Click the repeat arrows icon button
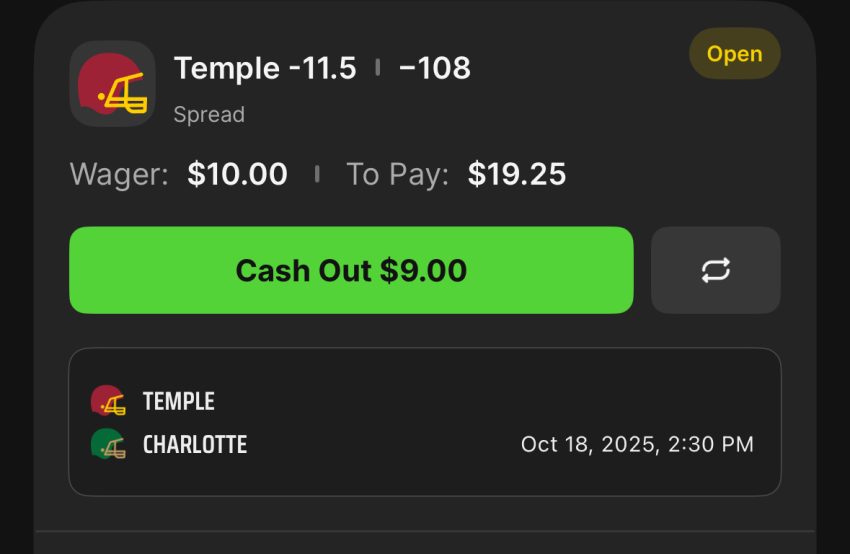850x554 pixels. (x=715, y=270)
